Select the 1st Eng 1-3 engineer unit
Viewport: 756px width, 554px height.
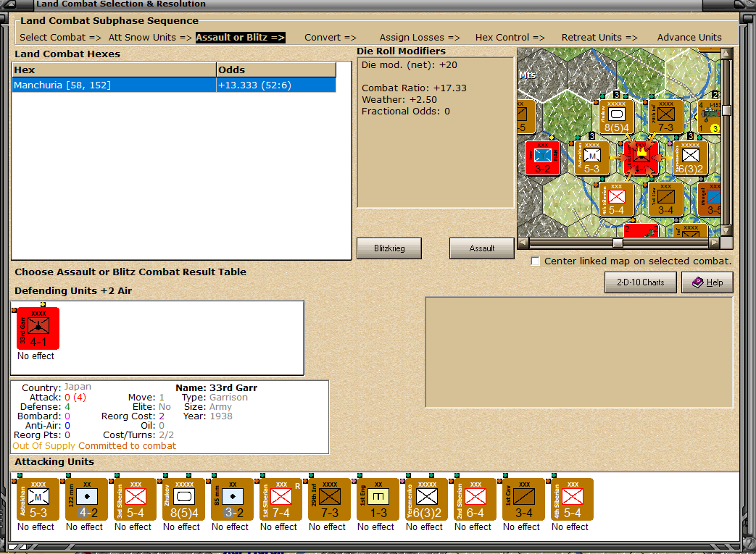click(x=378, y=499)
